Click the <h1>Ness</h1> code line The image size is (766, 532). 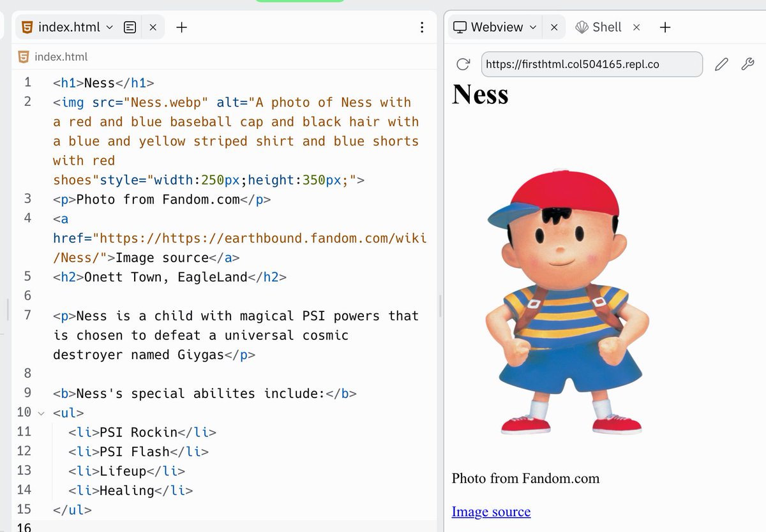(103, 83)
